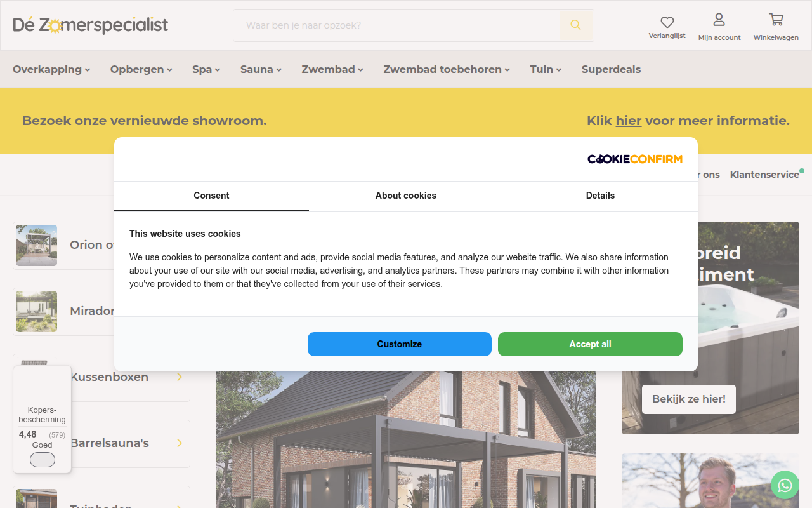Expand the Overkapping menu
Image resolution: width=812 pixels, height=508 pixels.
(51, 69)
